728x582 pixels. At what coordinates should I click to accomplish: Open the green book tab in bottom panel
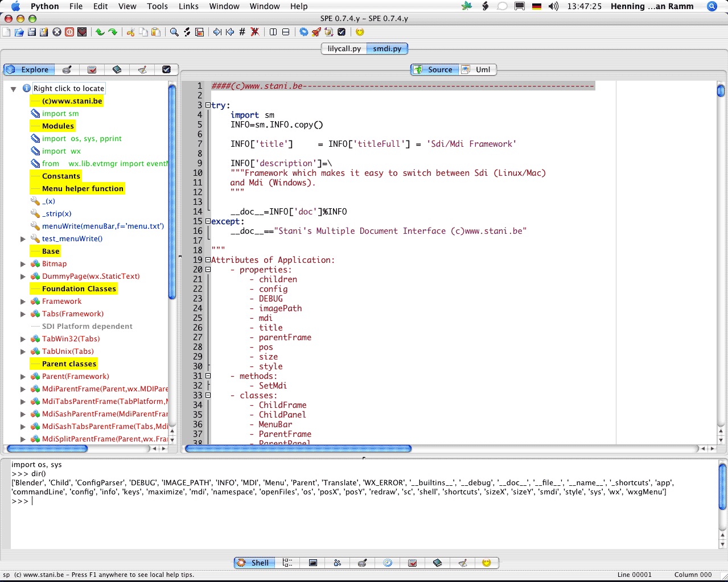437,563
